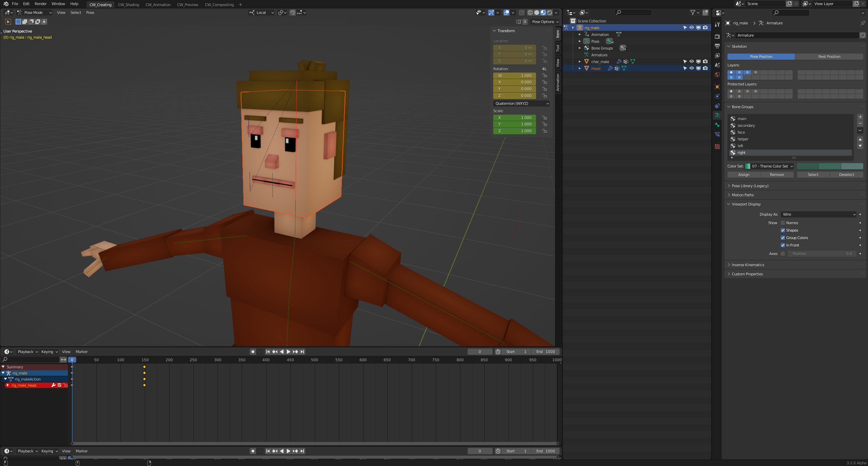Viewport: 868px width, 466px height.
Task: Open the Quaternion (WXYZ) rotation mode dropdown
Action: [x=521, y=103]
